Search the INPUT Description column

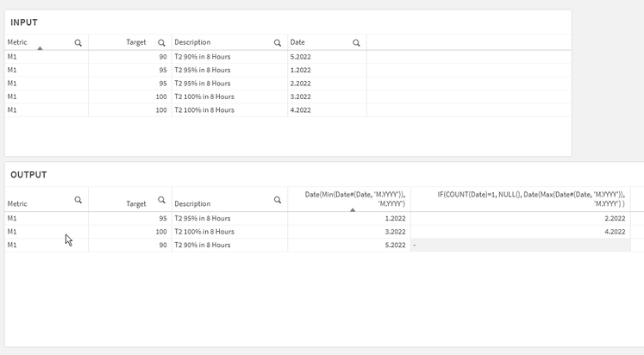coord(278,42)
